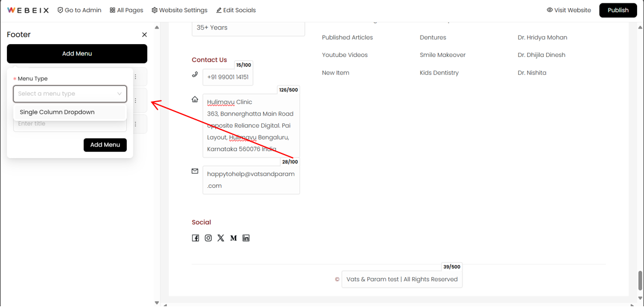Image resolution: width=644 pixels, height=308 pixels.
Task: Click the wide black Add Menu button
Action: point(77,53)
